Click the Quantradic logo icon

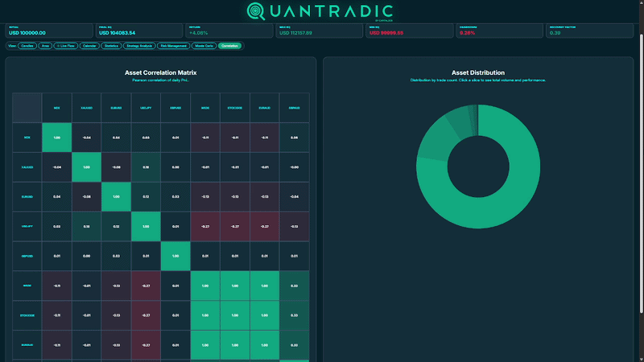point(255,11)
